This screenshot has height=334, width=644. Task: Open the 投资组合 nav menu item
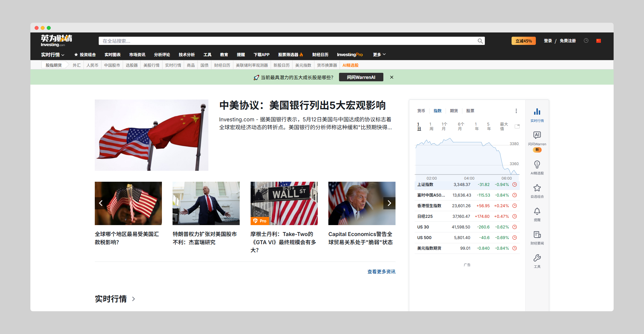click(x=85, y=55)
